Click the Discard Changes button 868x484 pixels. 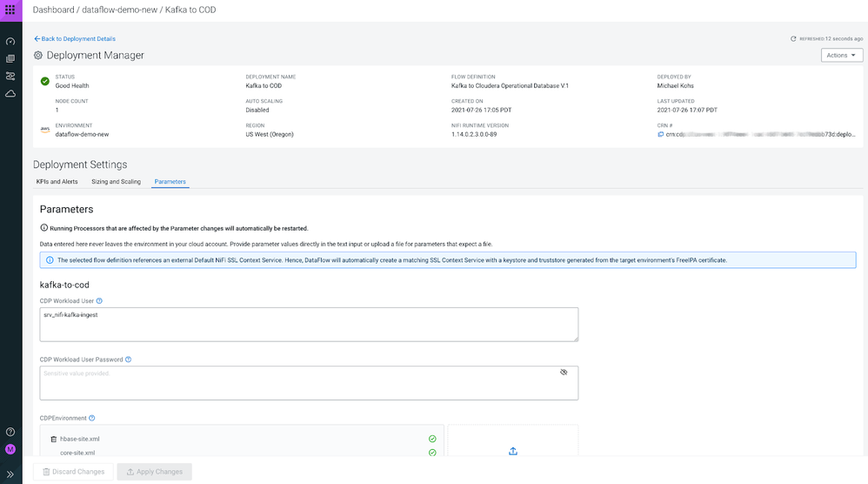coord(73,472)
